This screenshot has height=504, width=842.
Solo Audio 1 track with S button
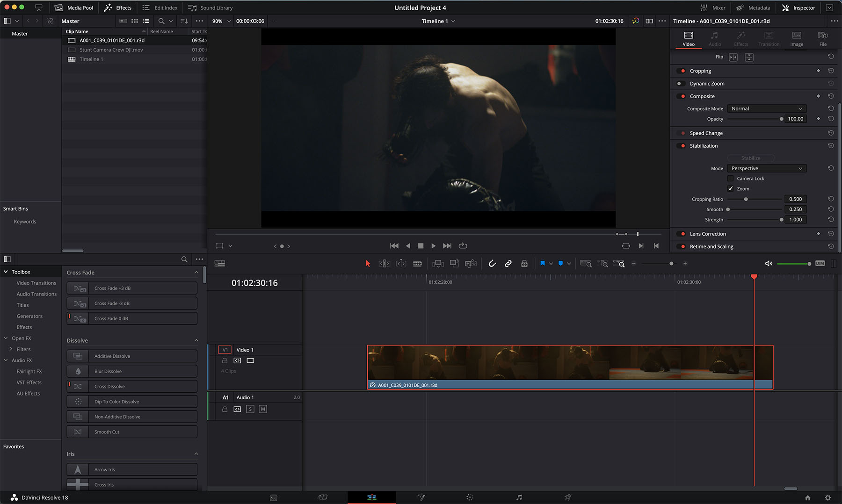click(250, 409)
